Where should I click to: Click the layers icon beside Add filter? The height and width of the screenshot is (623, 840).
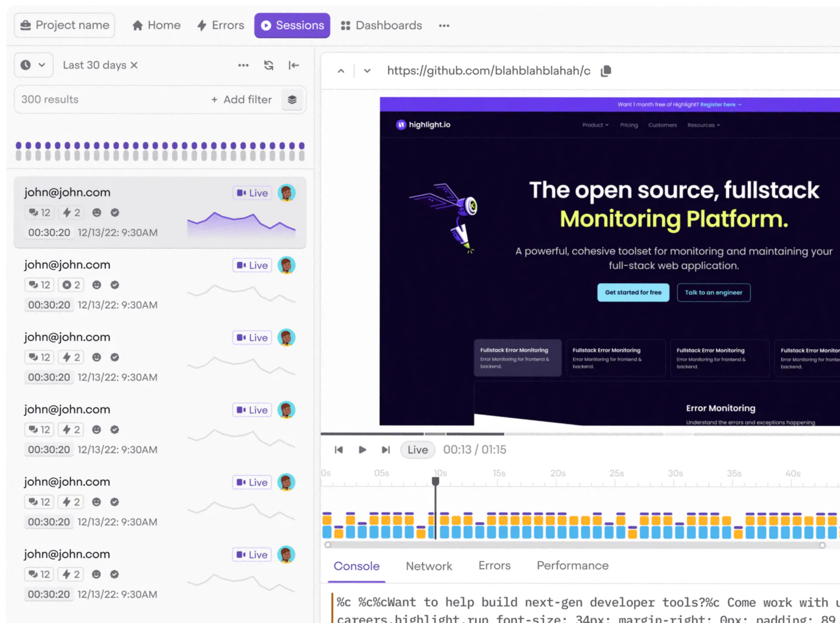click(x=292, y=100)
